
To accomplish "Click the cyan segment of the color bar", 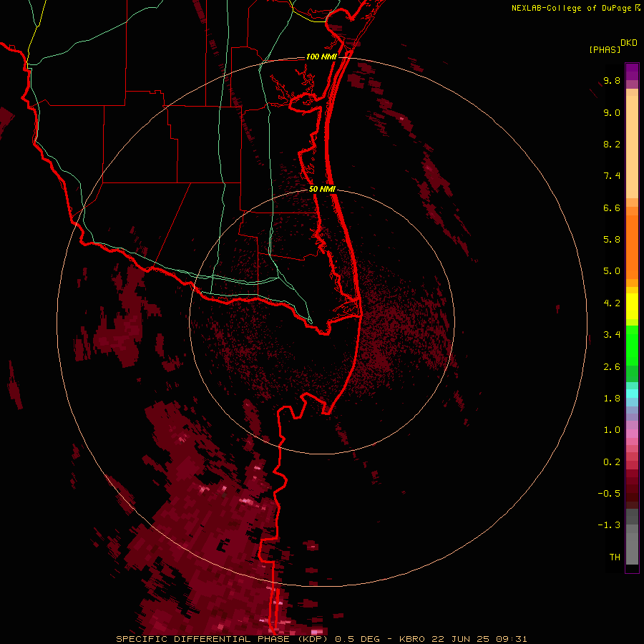I will coord(632,394).
